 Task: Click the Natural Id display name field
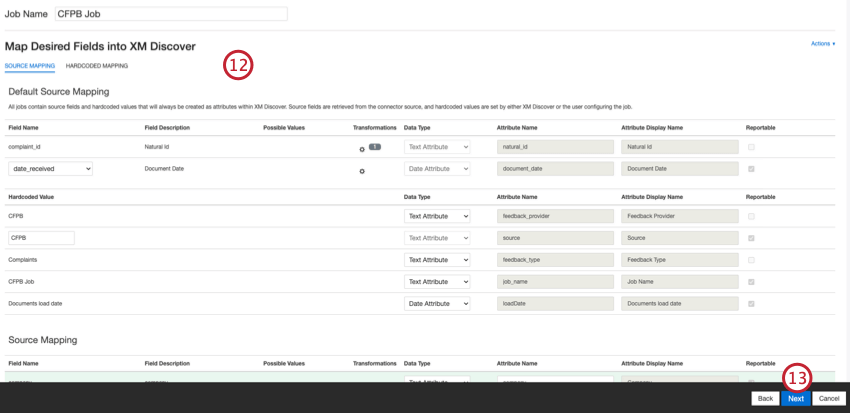click(680, 147)
